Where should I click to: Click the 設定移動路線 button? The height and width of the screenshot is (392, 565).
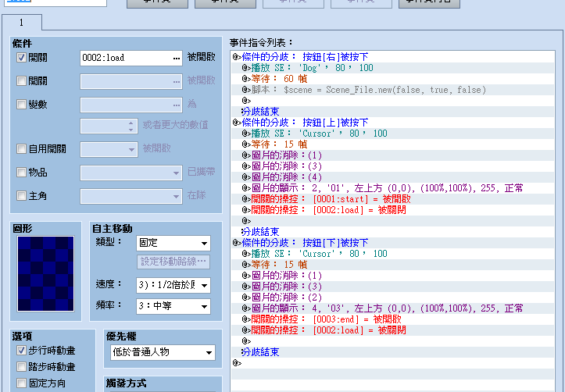pyautogui.click(x=173, y=262)
